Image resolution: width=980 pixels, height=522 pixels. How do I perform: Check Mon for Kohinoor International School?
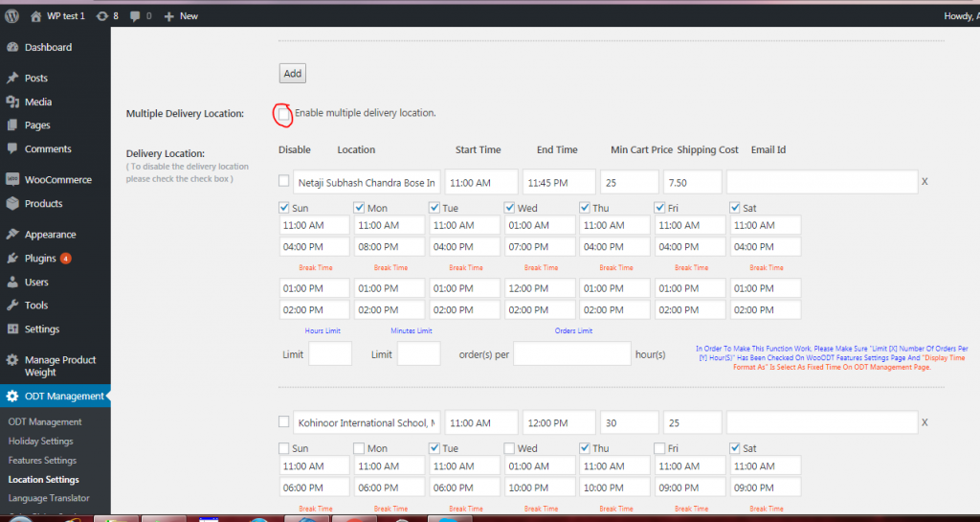point(359,448)
